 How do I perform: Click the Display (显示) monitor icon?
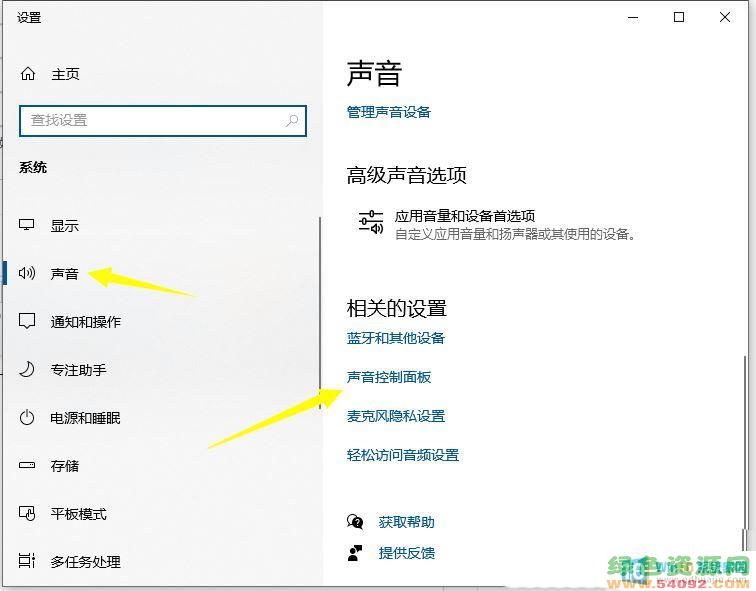tap(27, 225)
